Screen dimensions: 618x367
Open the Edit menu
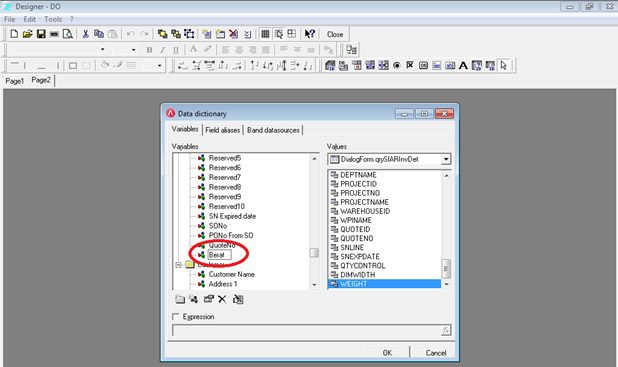click(29, 19)
